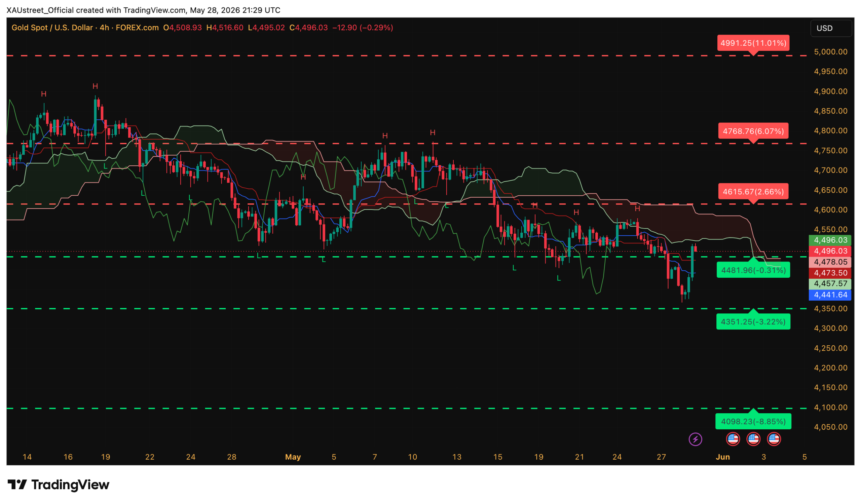This screenshot has height=504, width=861.
Task: Click the 4,200.00 price axis label
Action: [831, 368]
